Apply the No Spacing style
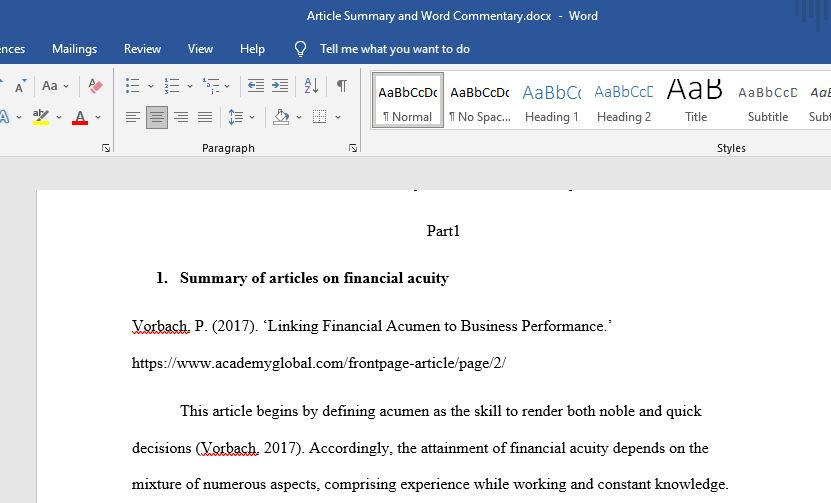 tap(480, 100)
